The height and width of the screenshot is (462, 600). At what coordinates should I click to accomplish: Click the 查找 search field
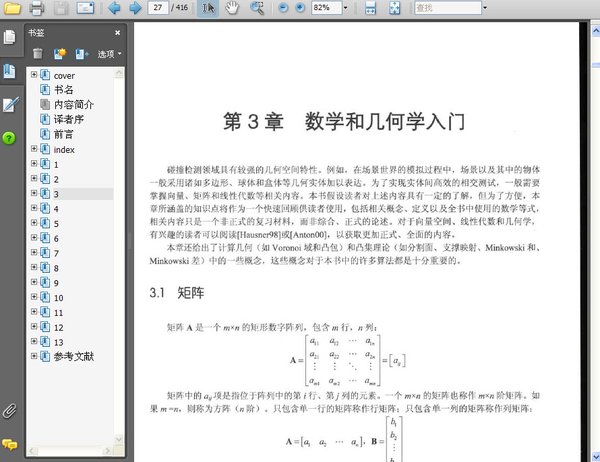coord(448,8)
